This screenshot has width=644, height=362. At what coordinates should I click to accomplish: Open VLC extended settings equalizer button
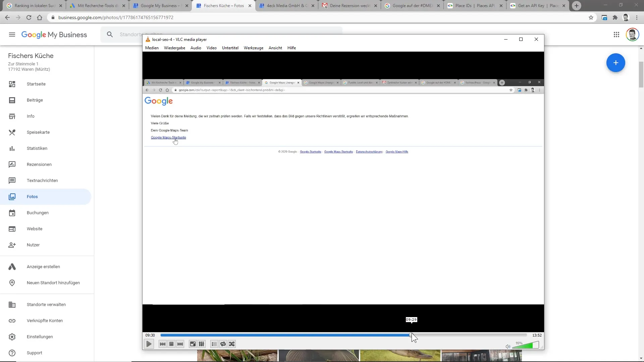tap(202, 344)
